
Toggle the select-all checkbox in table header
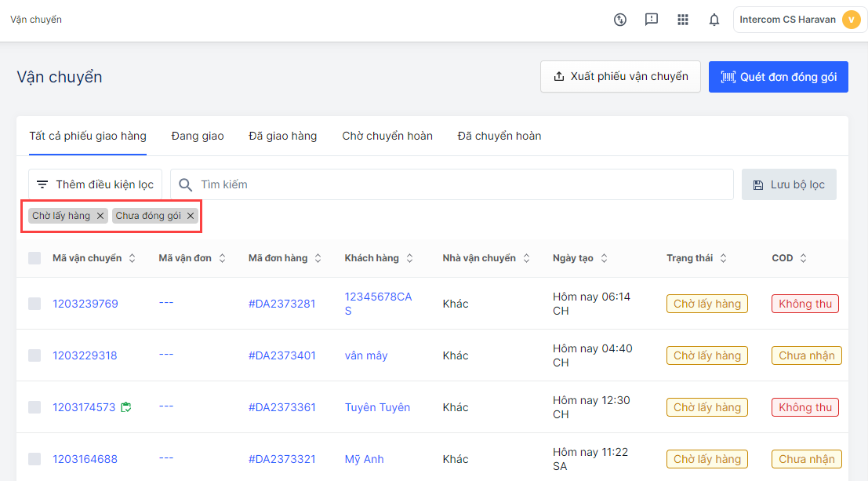coord(35,258)
